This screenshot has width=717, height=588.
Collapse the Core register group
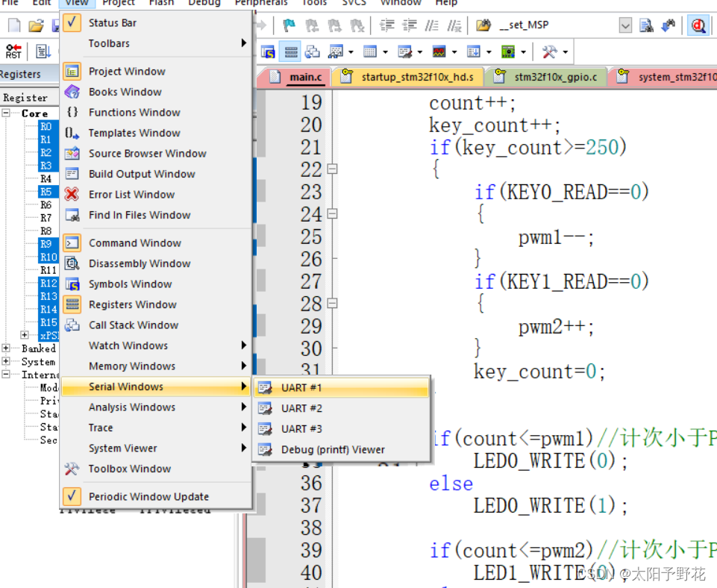5,113
